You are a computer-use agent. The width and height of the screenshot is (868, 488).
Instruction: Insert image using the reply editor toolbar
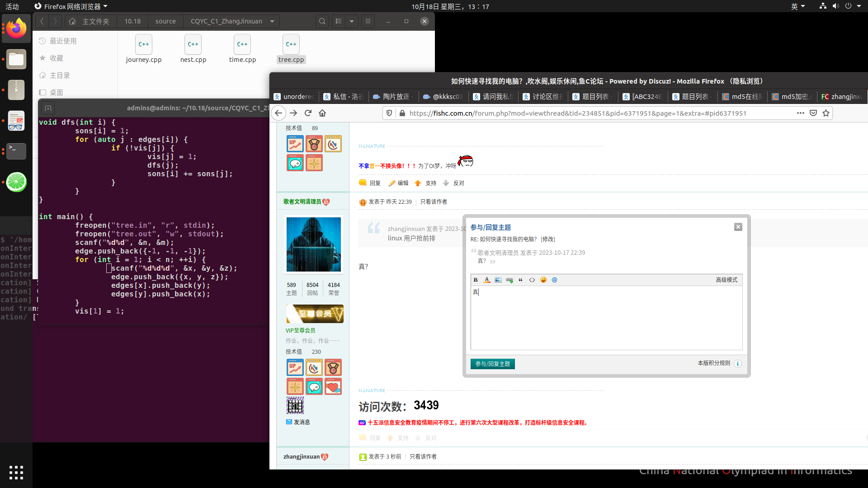(498, 280)
